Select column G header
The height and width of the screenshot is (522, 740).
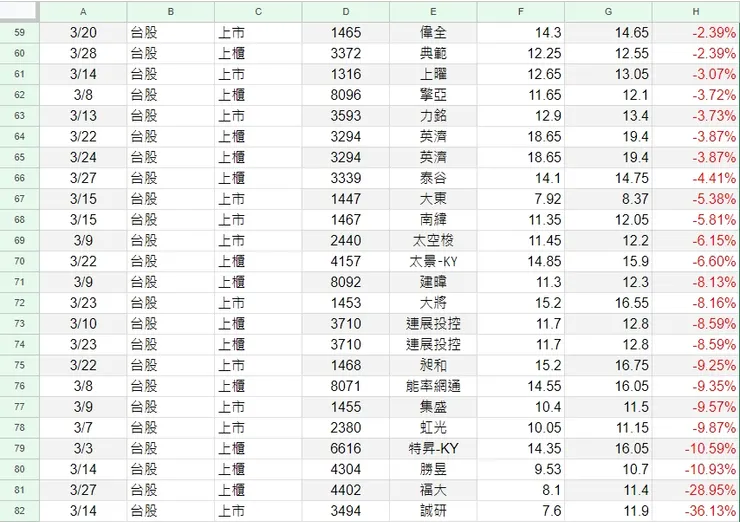coord(608,12)
